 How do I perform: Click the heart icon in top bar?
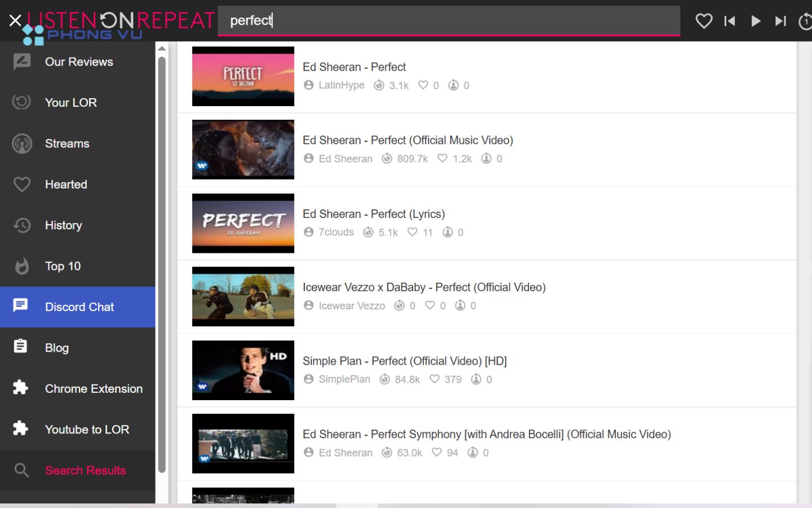coord(703,21)
